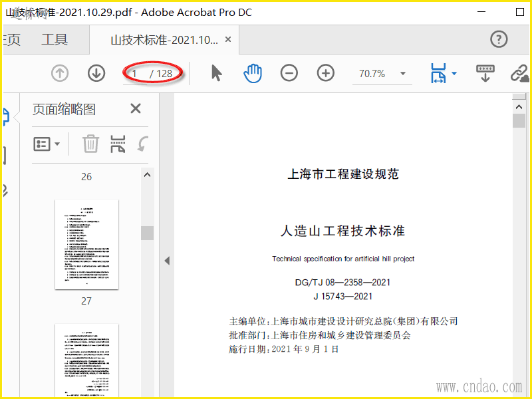
Task: Select the arrow selection tool
Action: [x=216, y=73]
